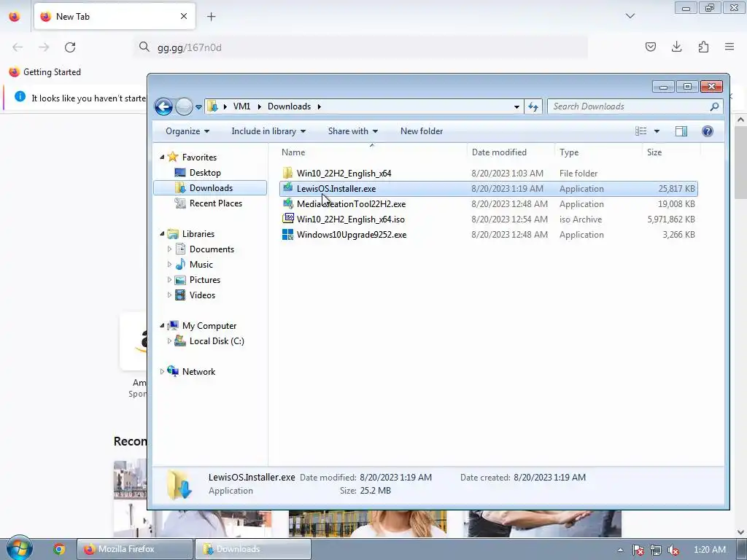
Task: Toggle the preview pane icon
Action: pyautogui.click(x=681, y=131)
